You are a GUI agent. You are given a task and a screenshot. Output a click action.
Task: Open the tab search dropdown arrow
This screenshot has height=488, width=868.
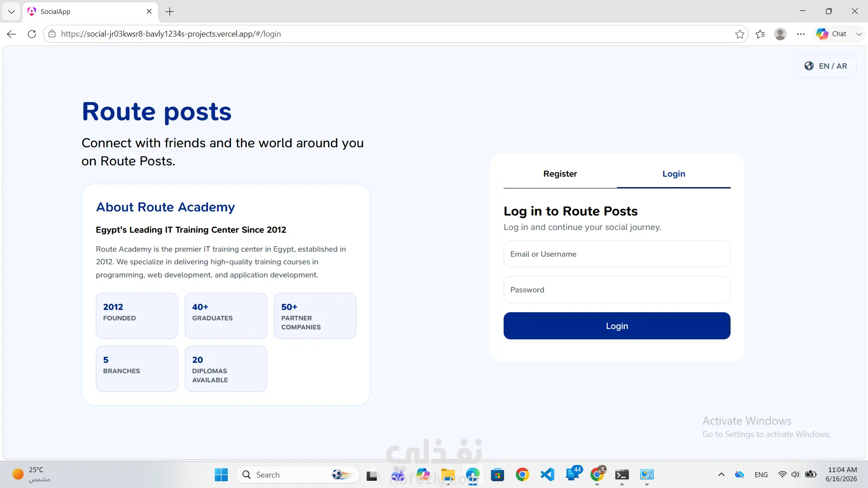click(x=11, y=12)
